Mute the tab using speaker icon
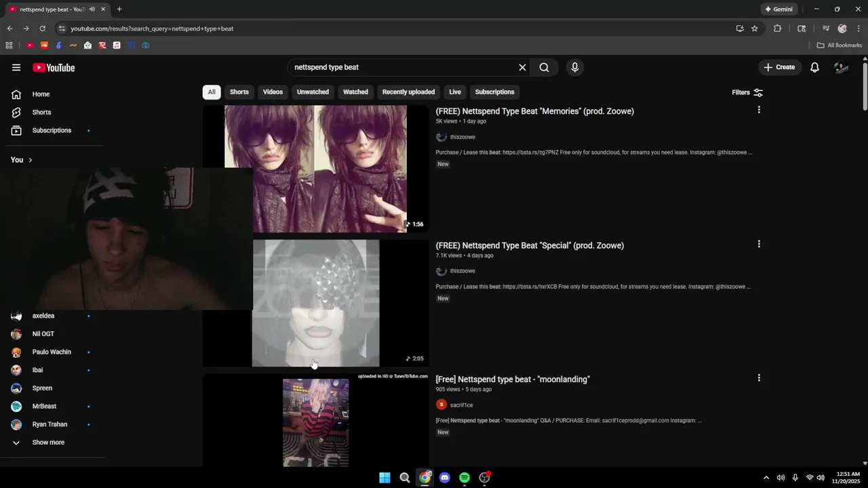 tap(92, 9)
